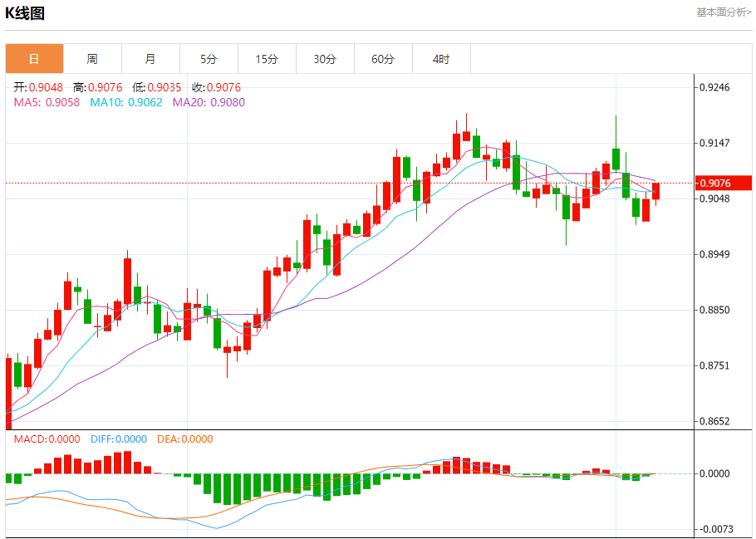
Task: Click the 0.8949 price axis label
Action: click(715, 255)
